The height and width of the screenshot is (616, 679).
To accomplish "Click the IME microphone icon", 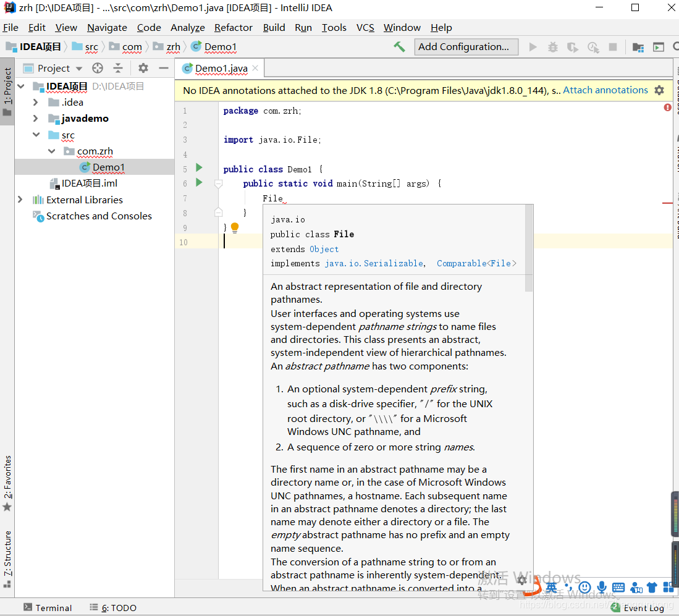I will (x=602, y=588).
